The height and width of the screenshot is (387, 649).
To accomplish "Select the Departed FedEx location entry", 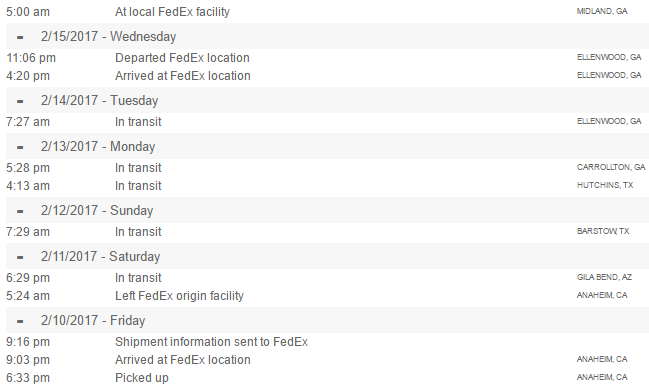I will coord(182,58).
